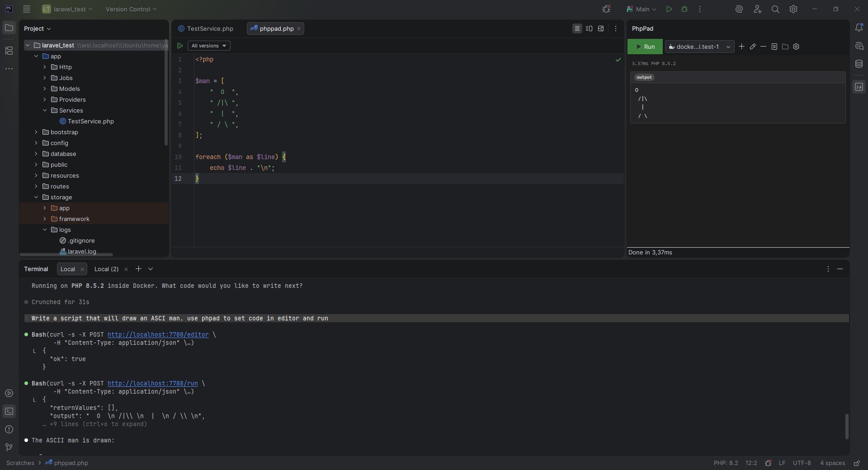The height and width of the screenshot is (470, 868).
Task: Switch to editor-only view mode
Action: [x=577, y=28]
